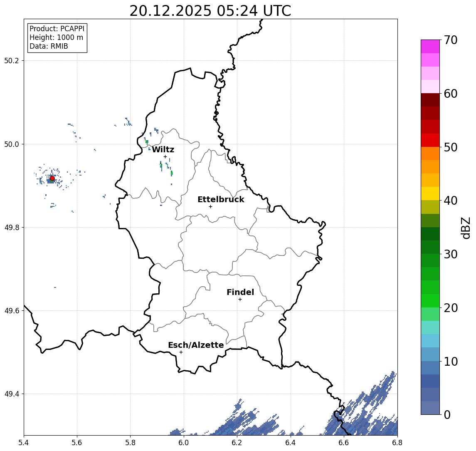476x451 pixels.
Task: Click the 49.8 latitude axis label
Action: pos(12,227)
